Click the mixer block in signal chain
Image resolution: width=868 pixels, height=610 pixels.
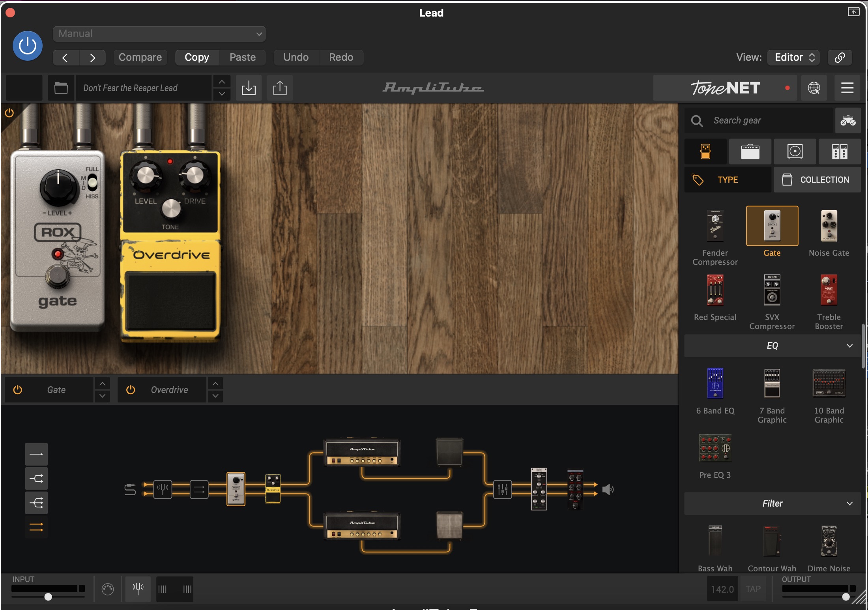pyautogui.click(x=503, y=489)
